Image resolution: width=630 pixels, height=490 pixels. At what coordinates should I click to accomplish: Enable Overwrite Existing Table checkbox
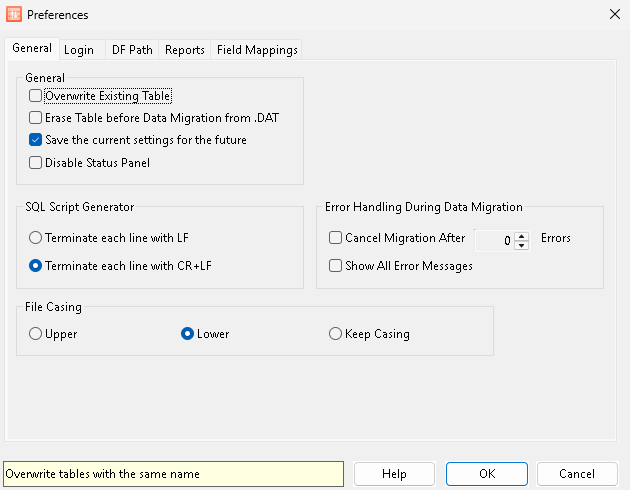tap(36, 96)
